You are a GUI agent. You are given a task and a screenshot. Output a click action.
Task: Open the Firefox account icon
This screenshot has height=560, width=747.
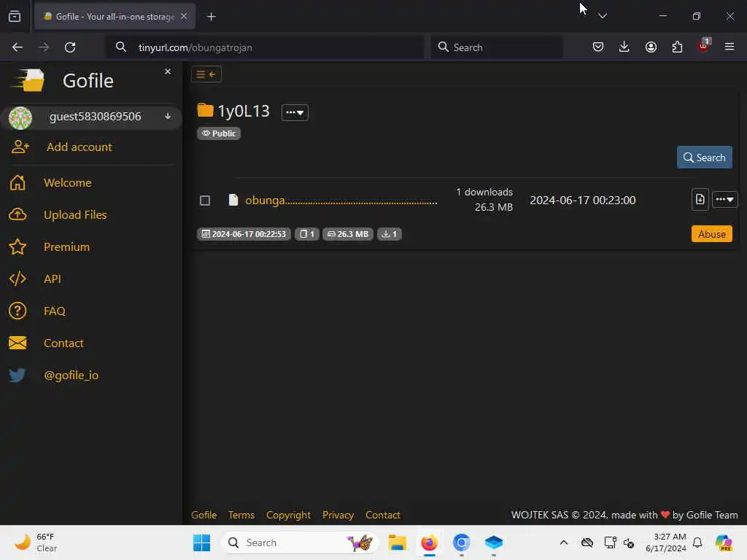(x=651, y=47)
